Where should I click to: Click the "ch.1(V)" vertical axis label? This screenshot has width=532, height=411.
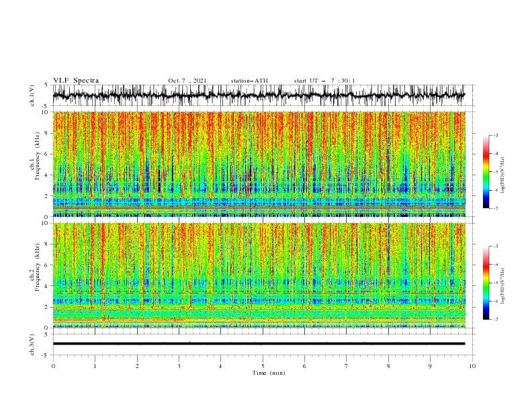point(32,95)
